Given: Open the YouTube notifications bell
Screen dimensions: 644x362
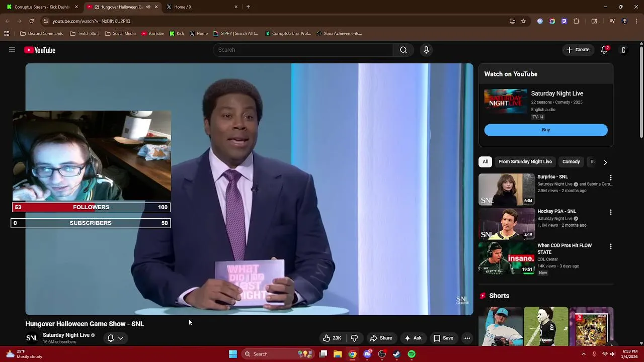Looking at the screenshot, I should pos(604,50).
